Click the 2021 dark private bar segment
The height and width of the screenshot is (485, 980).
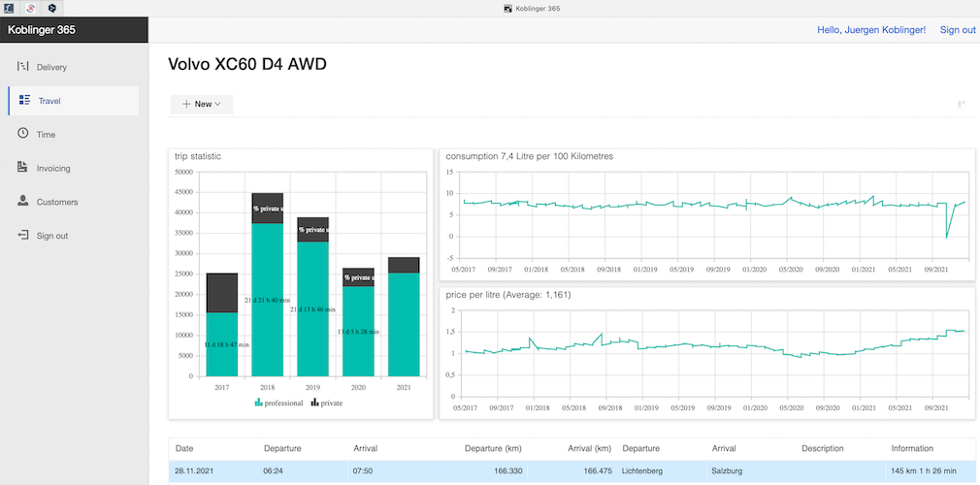[404, 265]
